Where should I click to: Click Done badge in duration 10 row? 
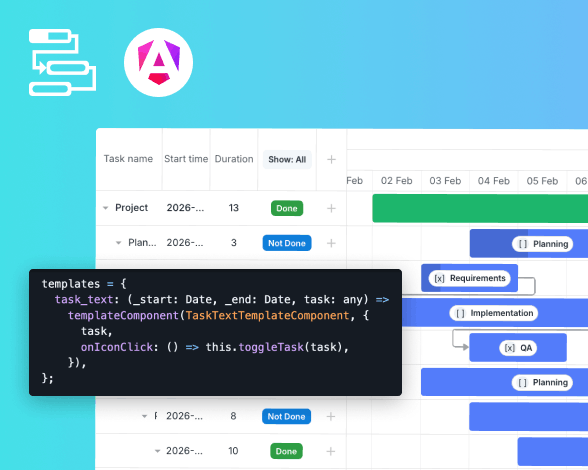coord(286,451)
